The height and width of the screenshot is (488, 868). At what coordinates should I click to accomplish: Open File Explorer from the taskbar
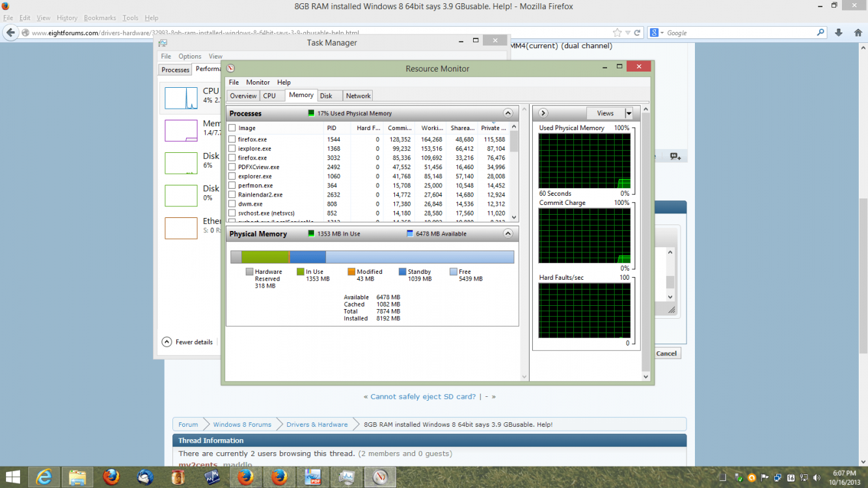point(77,478)
